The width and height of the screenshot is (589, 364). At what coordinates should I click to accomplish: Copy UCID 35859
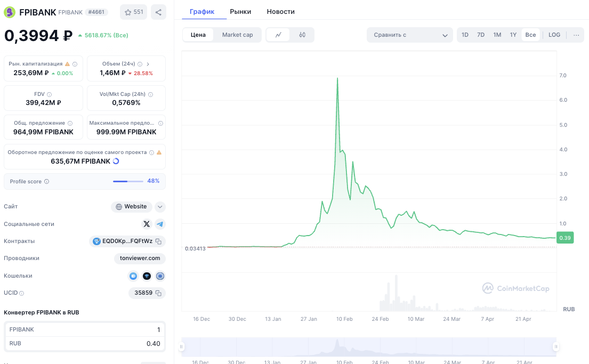158,293
